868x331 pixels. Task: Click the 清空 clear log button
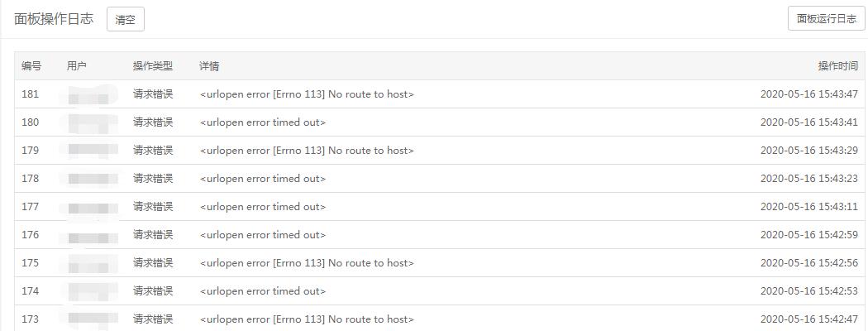tap(125, 19)
